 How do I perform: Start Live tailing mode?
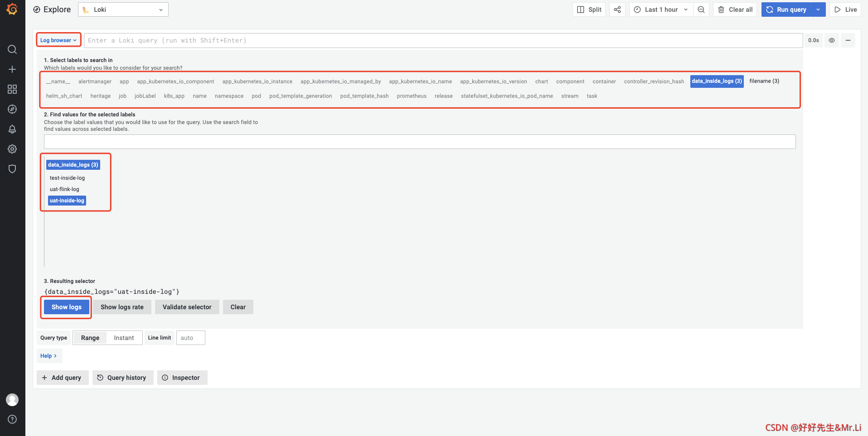(x=845, y=10)
